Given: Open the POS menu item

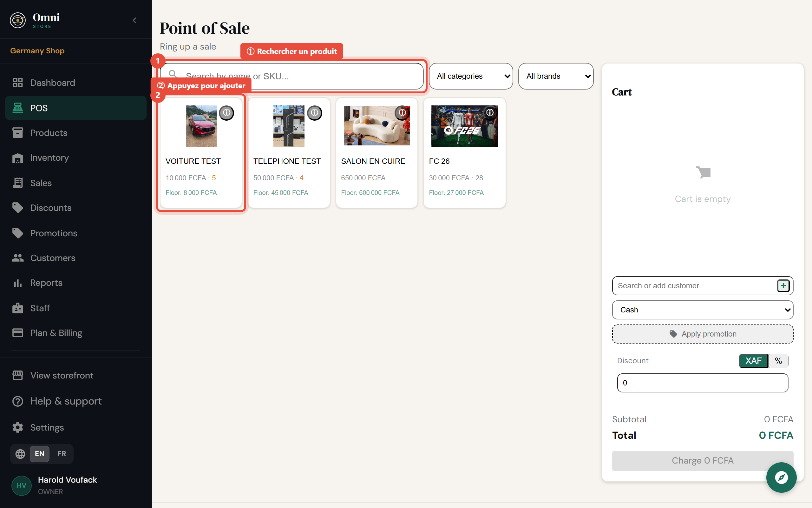Looking at the screenshot, I should [76, 108].
